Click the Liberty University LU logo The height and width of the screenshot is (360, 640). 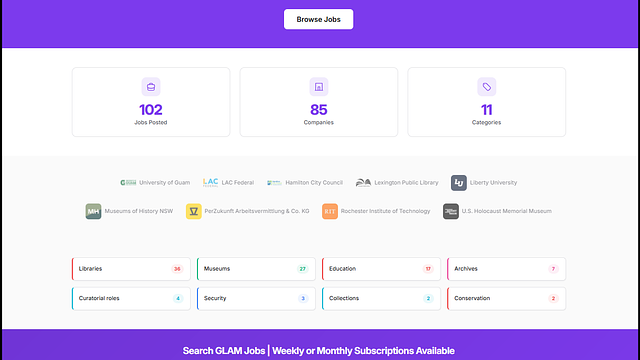point(459,182)
